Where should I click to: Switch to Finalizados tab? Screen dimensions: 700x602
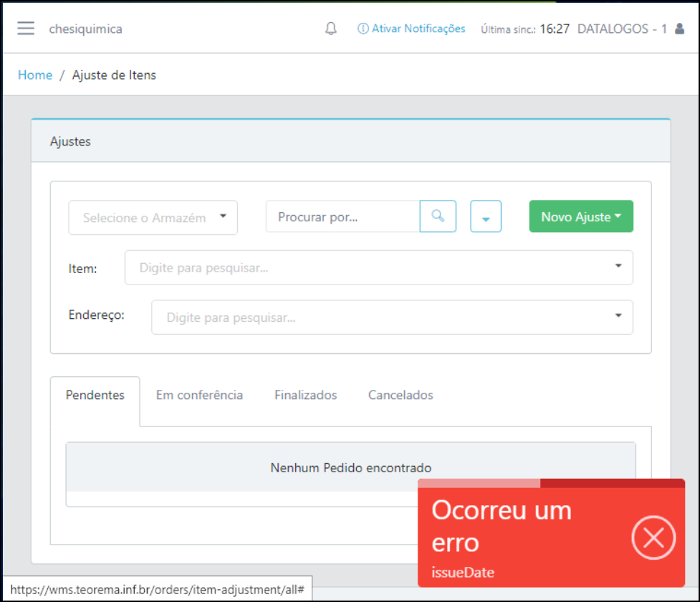(306, 395)
